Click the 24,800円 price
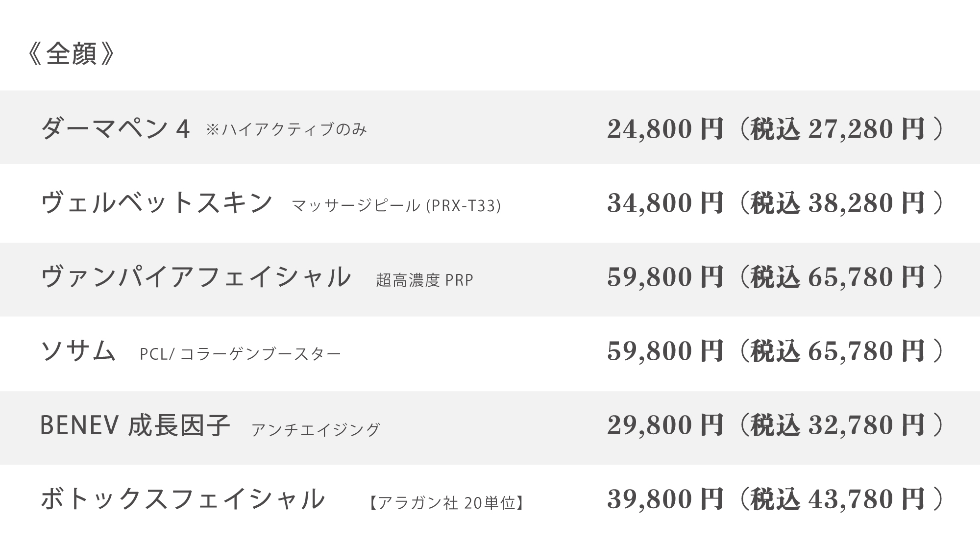This screenshot has height=545, width=980. click(665, 129)
